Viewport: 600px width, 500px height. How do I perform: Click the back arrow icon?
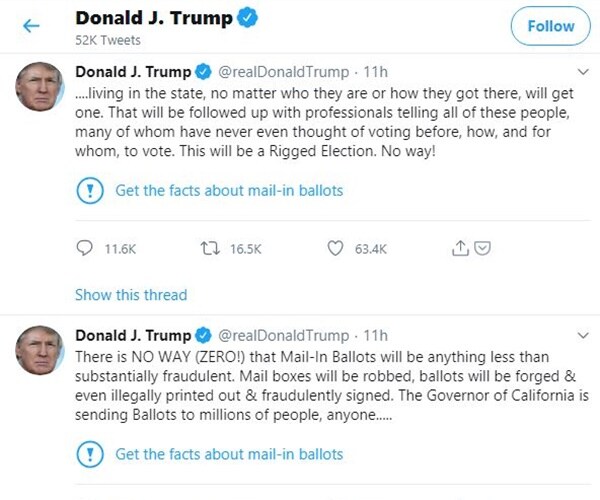(x=31, y=26)
